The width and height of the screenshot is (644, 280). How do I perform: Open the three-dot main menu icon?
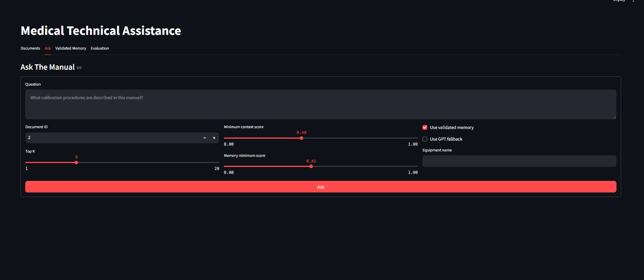pos(634,1)
